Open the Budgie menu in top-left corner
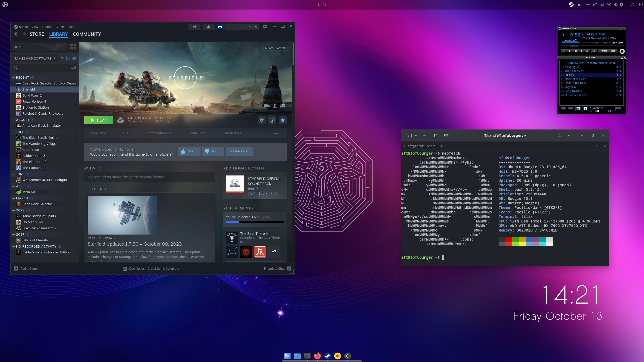The width and height of the screenshot is (644, 362). pyautogui.click(x=5, y=5)
